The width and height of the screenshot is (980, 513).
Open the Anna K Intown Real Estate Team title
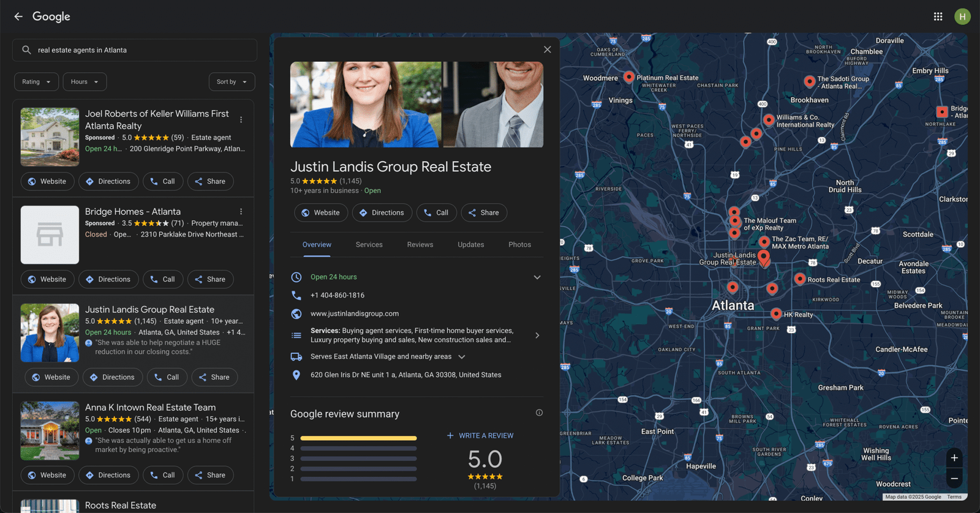tap(150, 408)
